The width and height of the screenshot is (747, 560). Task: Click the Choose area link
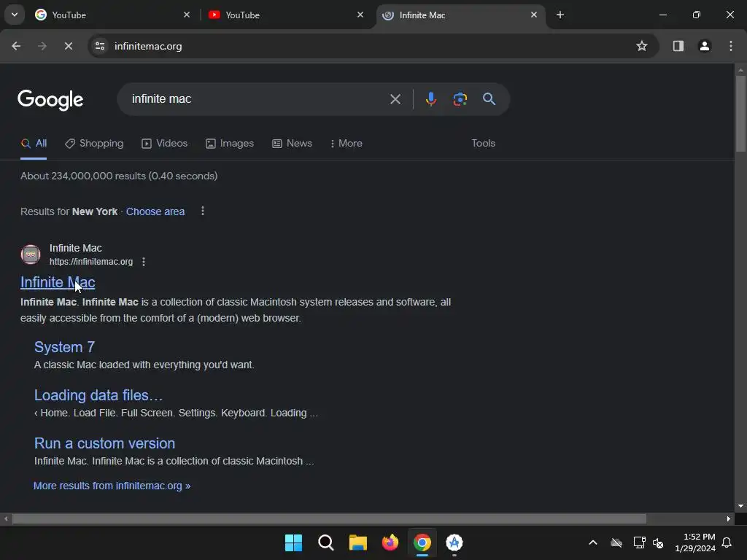(x=155, y=211)
